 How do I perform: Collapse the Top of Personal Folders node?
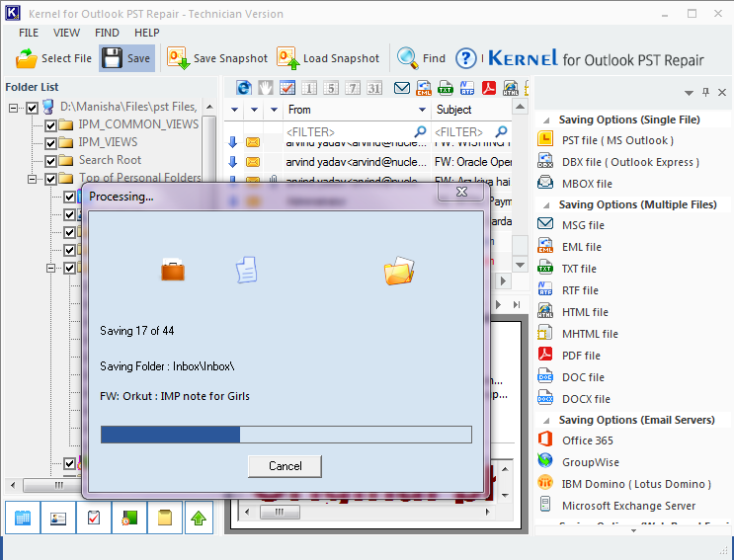[32, 179]
